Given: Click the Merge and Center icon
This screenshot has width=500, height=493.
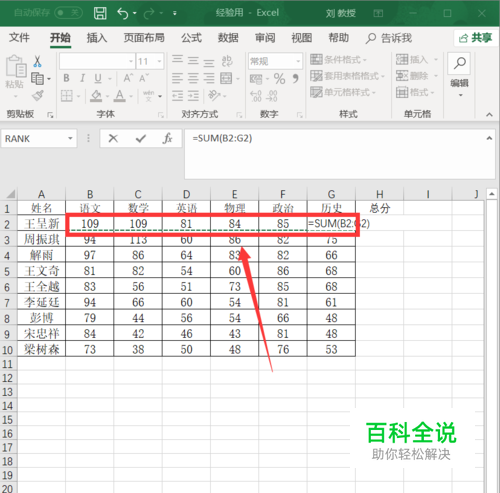Looking at the screenshot, I should (x=226, y=79).
